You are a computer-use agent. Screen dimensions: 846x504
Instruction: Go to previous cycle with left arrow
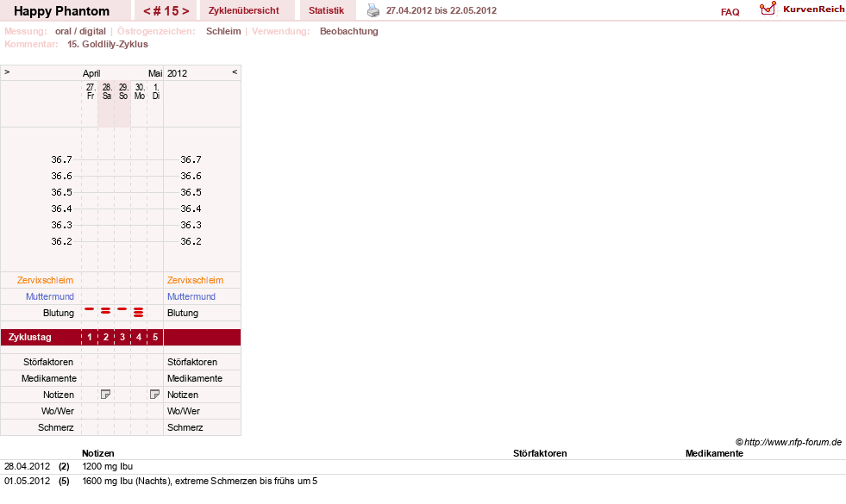coord(147,11)
